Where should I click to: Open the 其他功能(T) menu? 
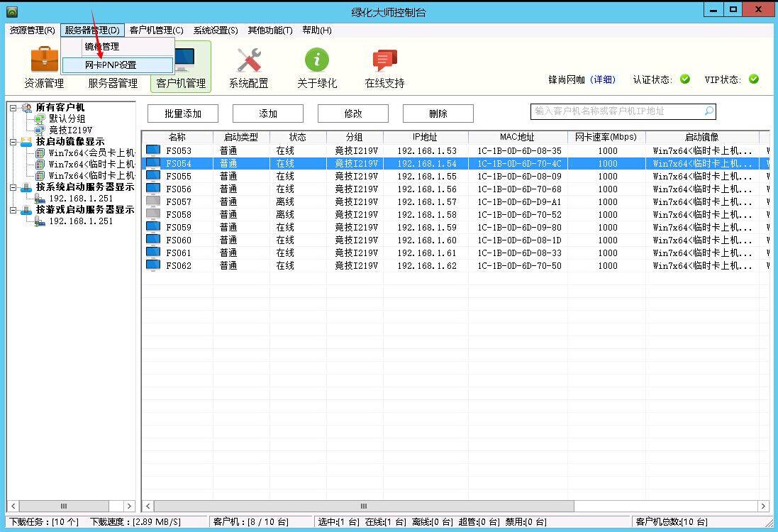(269, 30)
